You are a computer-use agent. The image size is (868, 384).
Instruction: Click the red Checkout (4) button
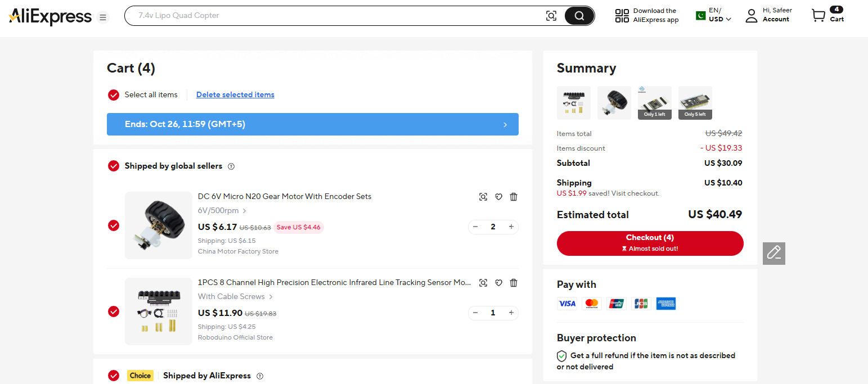pyautogui.click(x=650, y=243)
